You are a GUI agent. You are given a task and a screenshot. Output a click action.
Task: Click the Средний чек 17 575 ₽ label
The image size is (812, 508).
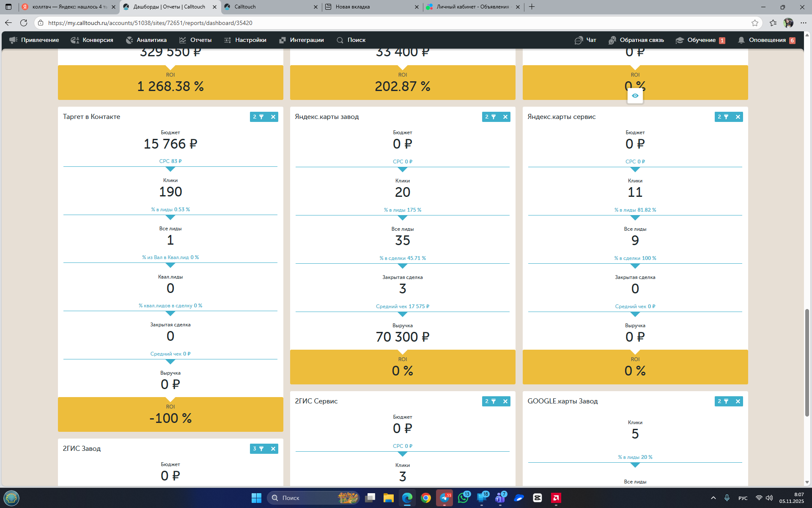coord(403,306)
